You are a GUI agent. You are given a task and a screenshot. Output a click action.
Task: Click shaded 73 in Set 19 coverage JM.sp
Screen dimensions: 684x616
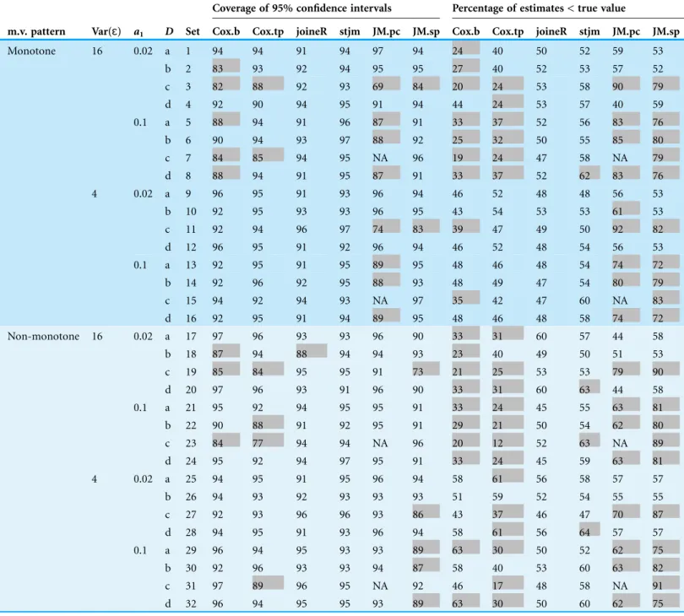(426, 370)
